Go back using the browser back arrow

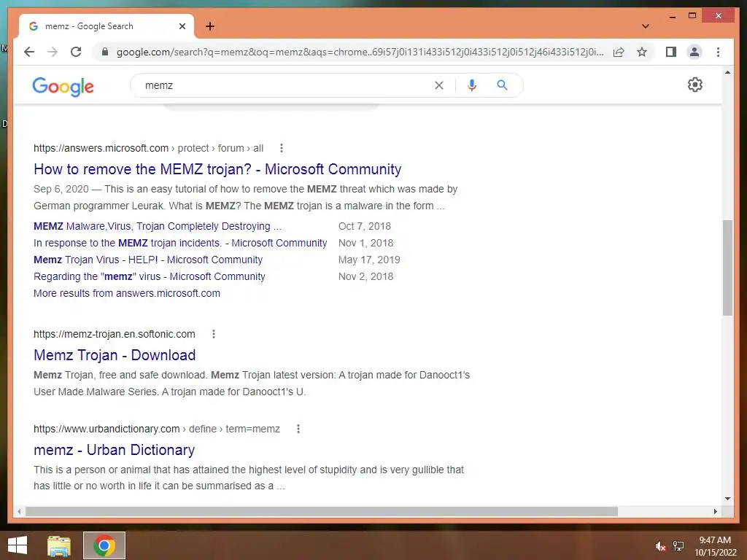29,52
